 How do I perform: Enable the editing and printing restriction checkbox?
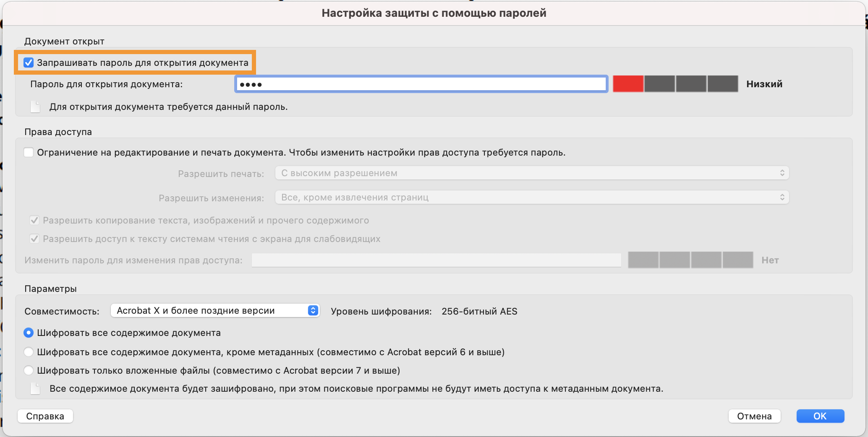click(29, 152)
